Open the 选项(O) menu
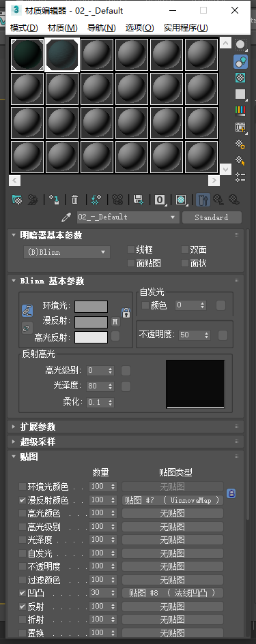 tap(140, 27)
